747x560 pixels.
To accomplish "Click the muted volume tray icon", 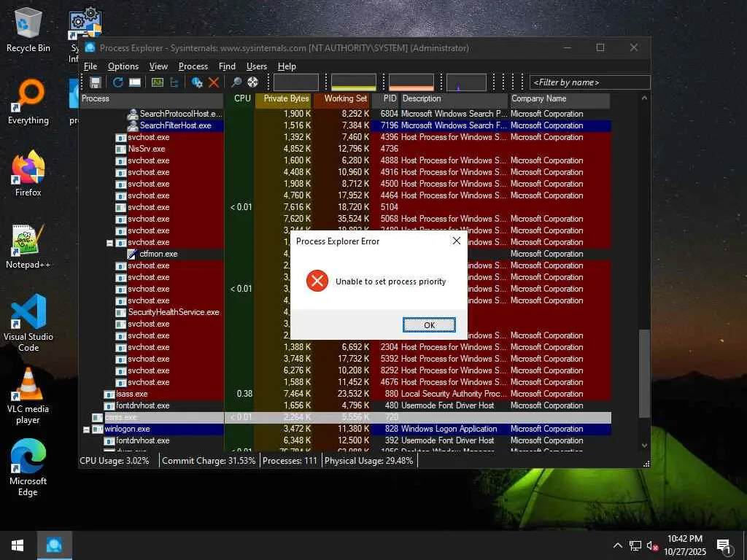I will (652, 545).
